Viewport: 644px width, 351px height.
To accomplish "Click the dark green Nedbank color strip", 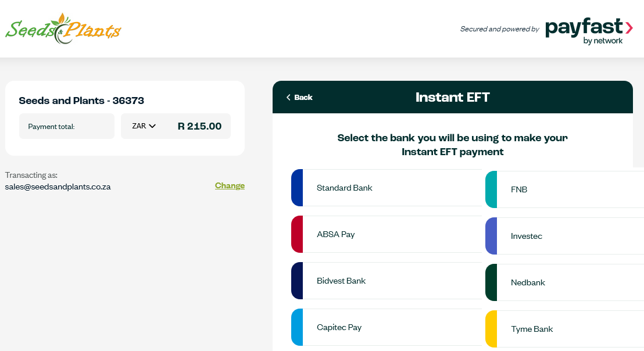I will pyautogui.click(x=491, y=282).
